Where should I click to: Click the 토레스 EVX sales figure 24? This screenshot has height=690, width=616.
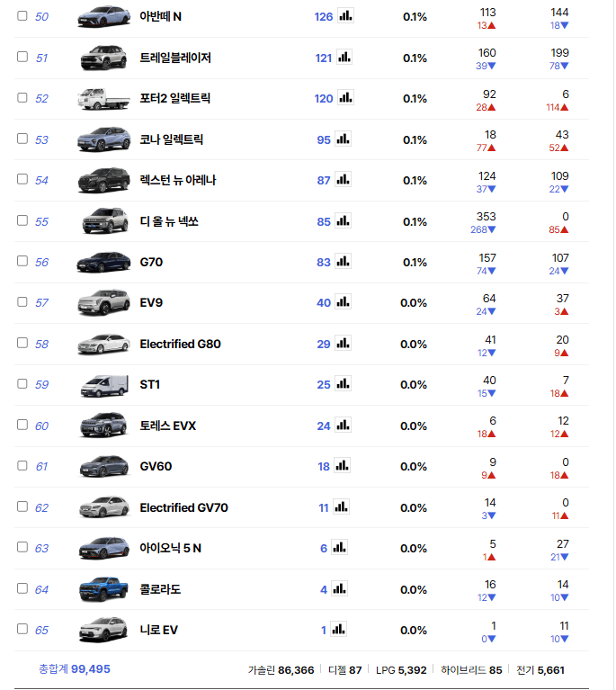tap(323, 426)
